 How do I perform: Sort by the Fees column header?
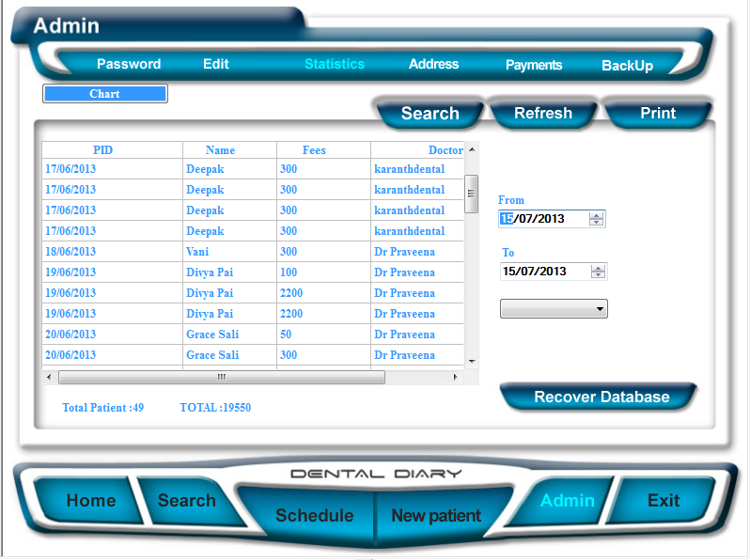[x=314, y=150]
